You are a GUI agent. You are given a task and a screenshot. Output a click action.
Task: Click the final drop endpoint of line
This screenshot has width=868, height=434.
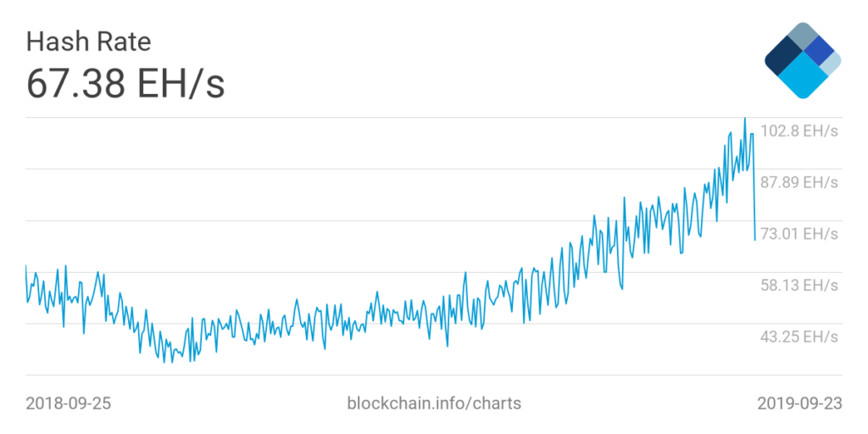[x=754, y=240]
